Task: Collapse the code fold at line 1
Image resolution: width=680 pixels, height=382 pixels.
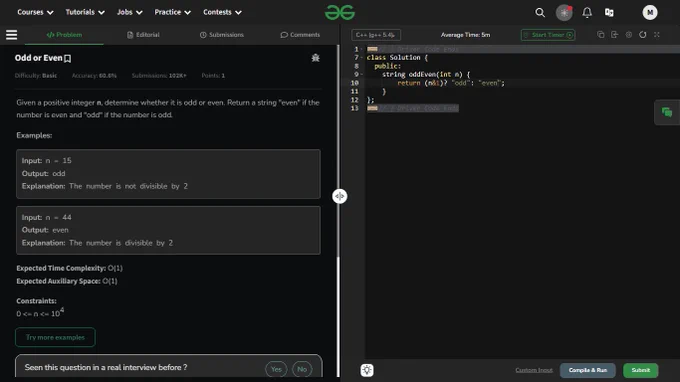Action: 362,49
